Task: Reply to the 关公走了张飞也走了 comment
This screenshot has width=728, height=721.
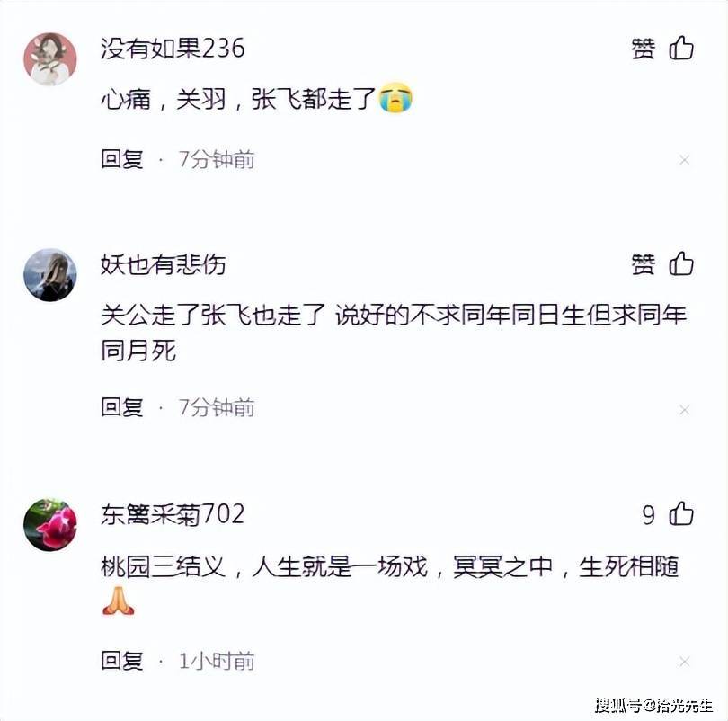Action: tap(122, 407)
